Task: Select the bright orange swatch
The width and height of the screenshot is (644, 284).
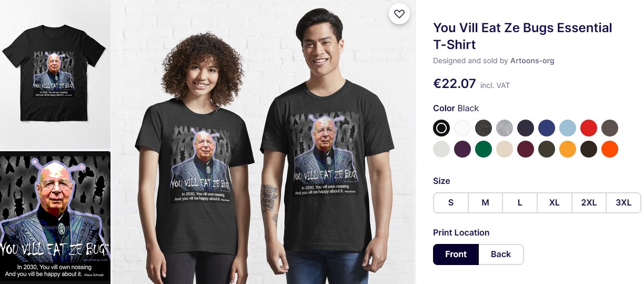Action: pyautogui.click(x=610, y=149)
